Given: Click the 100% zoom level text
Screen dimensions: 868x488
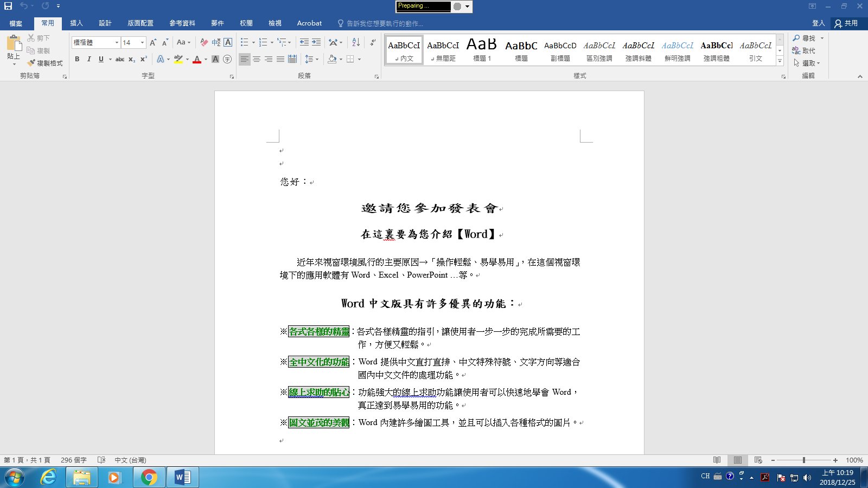Looking at the screenshot, I should point(854,460).
